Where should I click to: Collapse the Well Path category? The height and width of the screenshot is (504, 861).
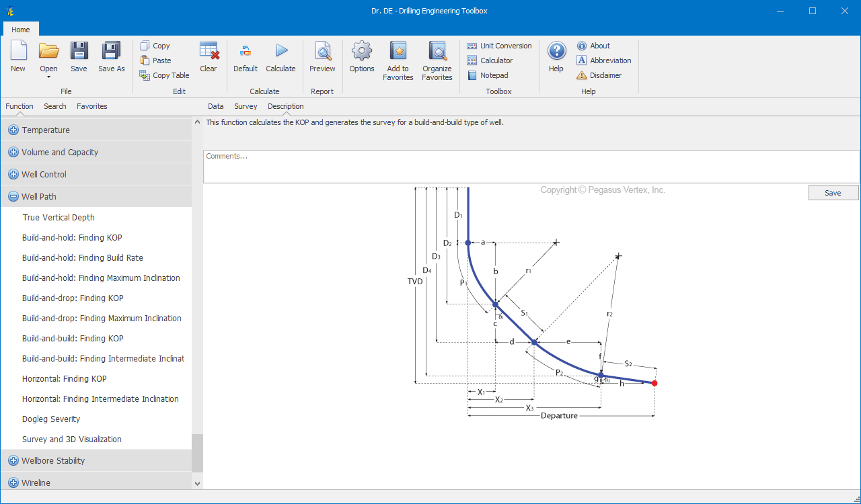point(13,197)
